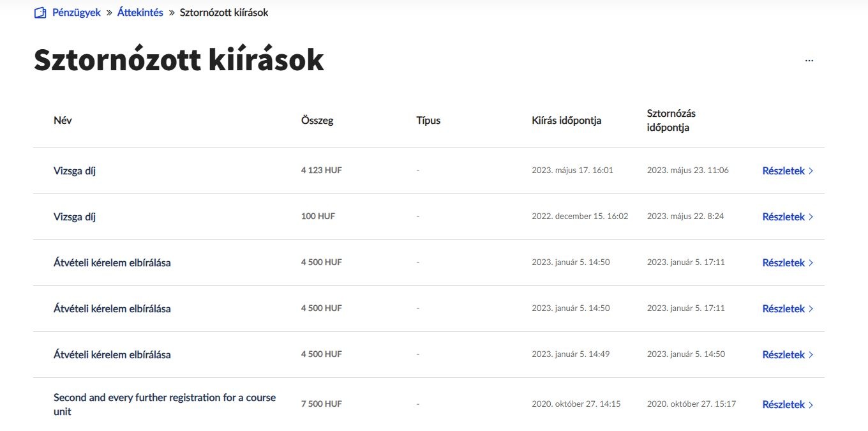
Task: Go to Pénzügyek breadcrumb link
Action: (x=77, y=13)
